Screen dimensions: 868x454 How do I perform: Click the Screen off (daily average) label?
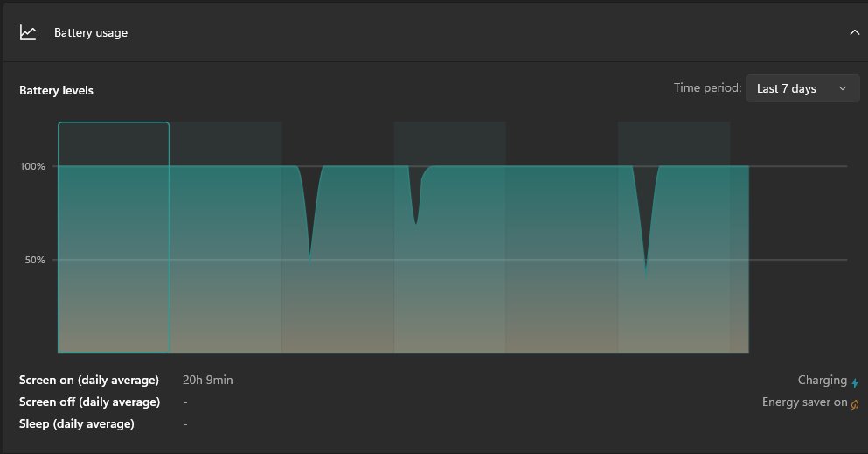(x=90, y=402)
